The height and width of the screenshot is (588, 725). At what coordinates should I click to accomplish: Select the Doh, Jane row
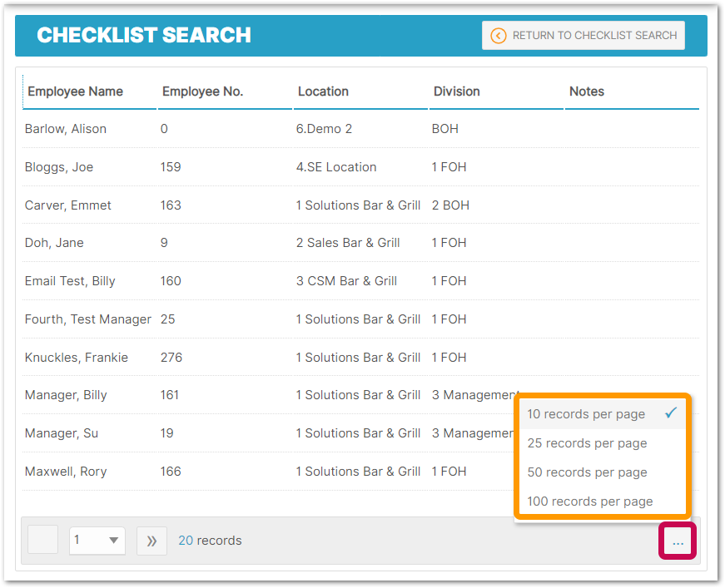pos(360,243)
